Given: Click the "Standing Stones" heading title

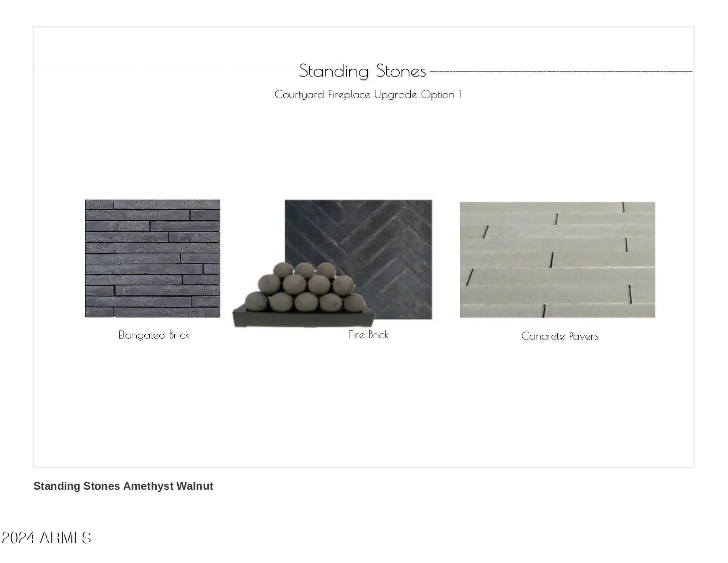Looking at the screenshot, I should (362, 71).
